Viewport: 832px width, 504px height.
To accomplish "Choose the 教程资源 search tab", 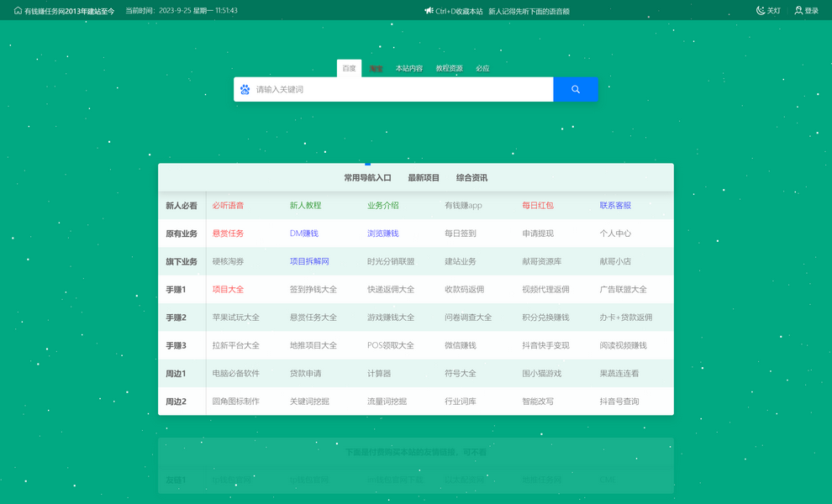I will click(449, 69).
